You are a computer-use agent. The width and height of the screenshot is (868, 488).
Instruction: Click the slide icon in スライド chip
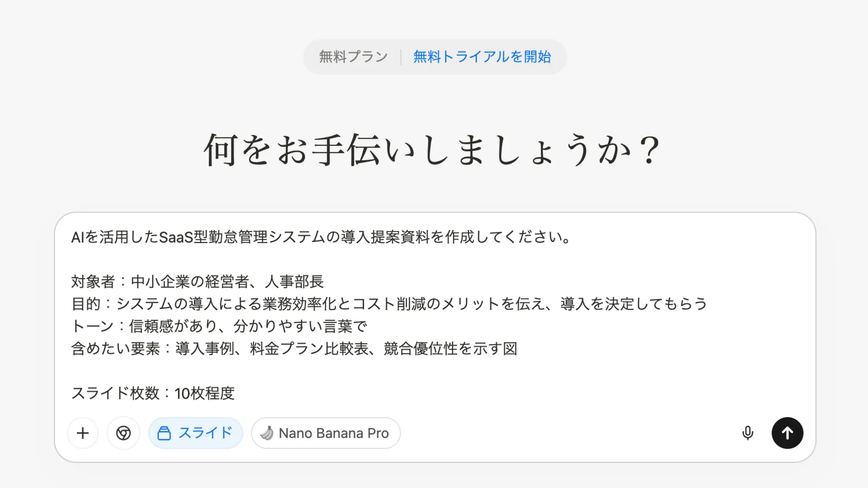click(164, 433)
